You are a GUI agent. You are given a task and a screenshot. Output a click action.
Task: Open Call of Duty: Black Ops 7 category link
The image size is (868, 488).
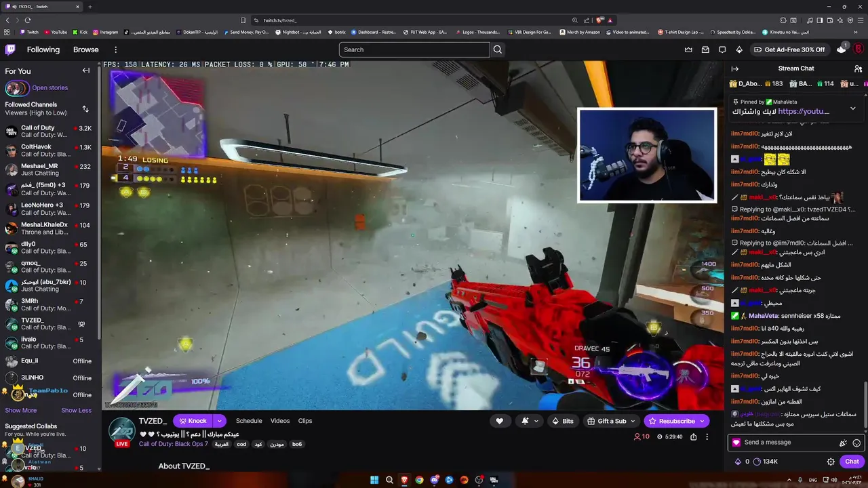click(174, 444)
